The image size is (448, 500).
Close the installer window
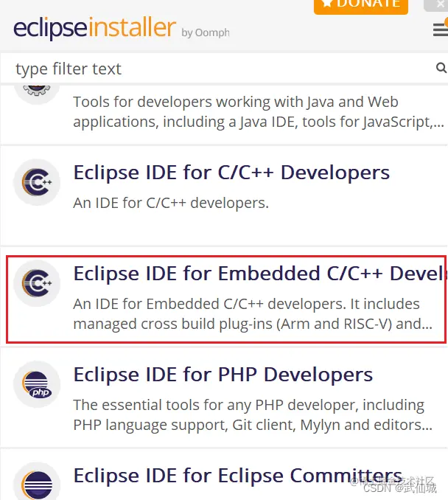click(x=440, y=4)
